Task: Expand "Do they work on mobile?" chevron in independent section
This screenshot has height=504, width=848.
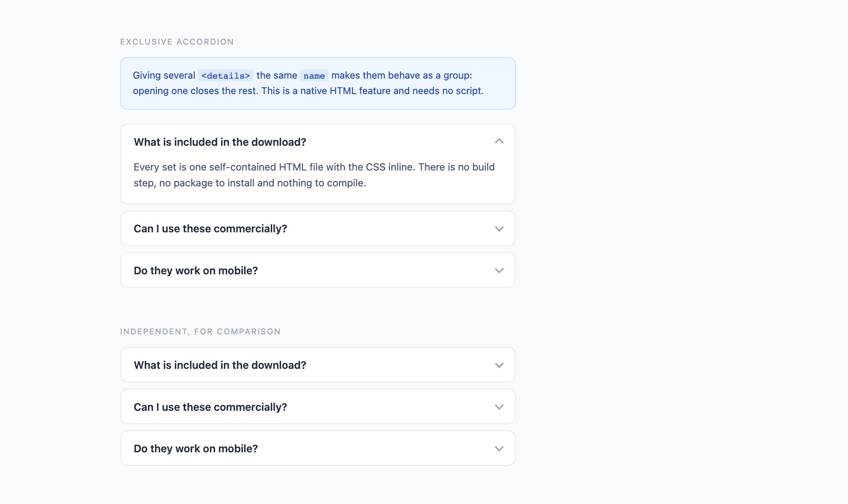Action: [x=499, y=449]
